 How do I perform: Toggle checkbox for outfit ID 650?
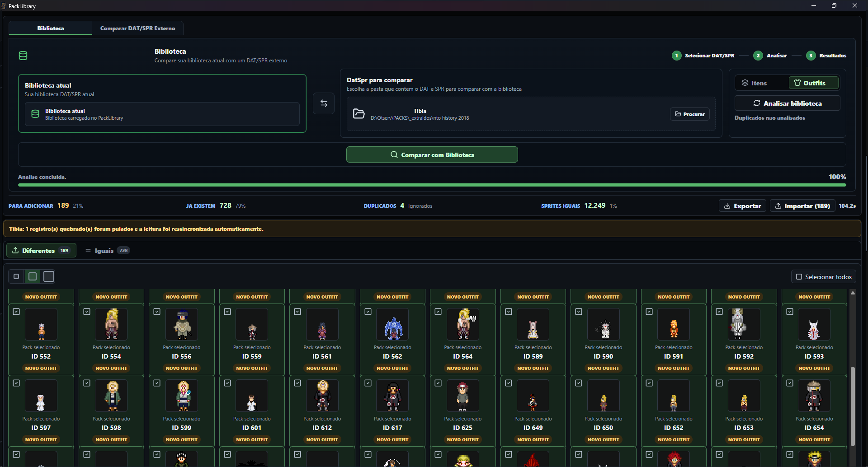579,383
